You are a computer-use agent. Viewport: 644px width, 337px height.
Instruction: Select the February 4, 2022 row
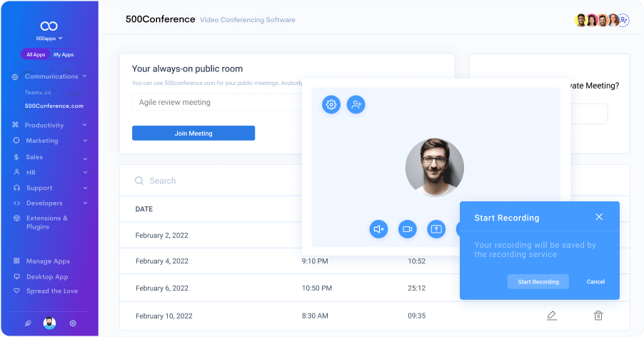pos(290,261)
